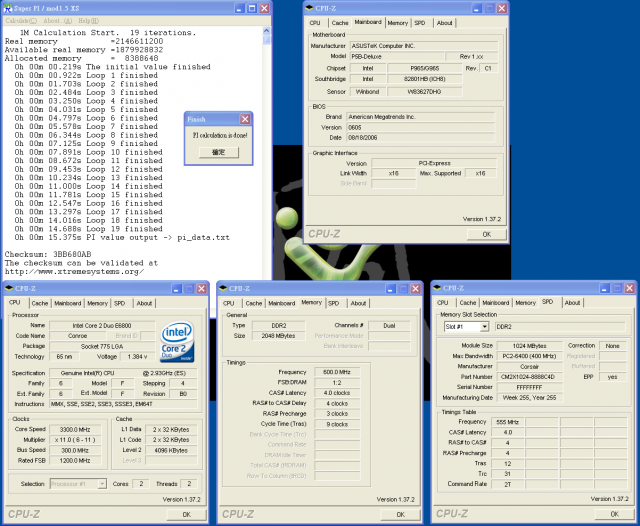Open the Calculate menu in Super PI
The image size is (640, 526).
pyautogui.click(x=21, y=21)
